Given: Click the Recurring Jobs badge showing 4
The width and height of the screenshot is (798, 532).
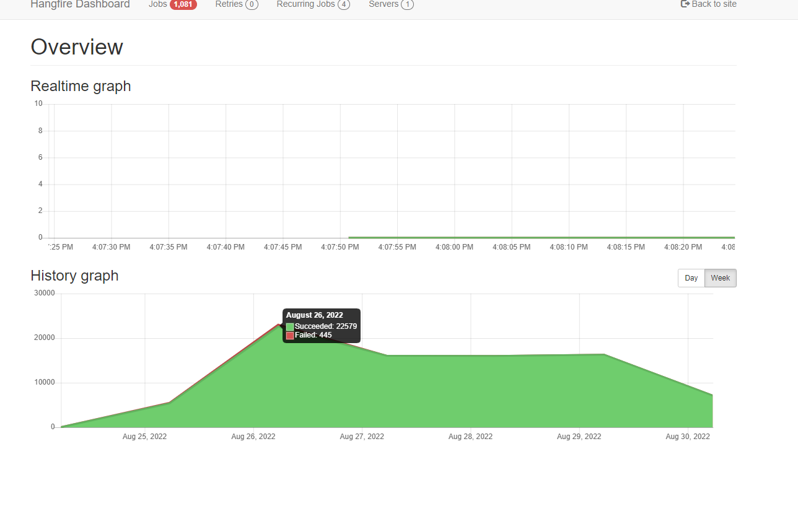Looking at the screenshot, I should click(x=344, y=4).
